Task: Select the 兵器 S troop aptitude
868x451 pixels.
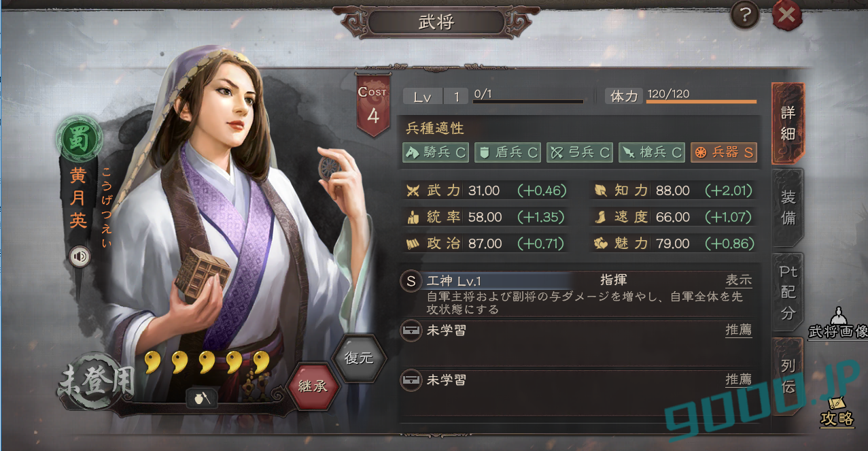Action: click(723, 152)
